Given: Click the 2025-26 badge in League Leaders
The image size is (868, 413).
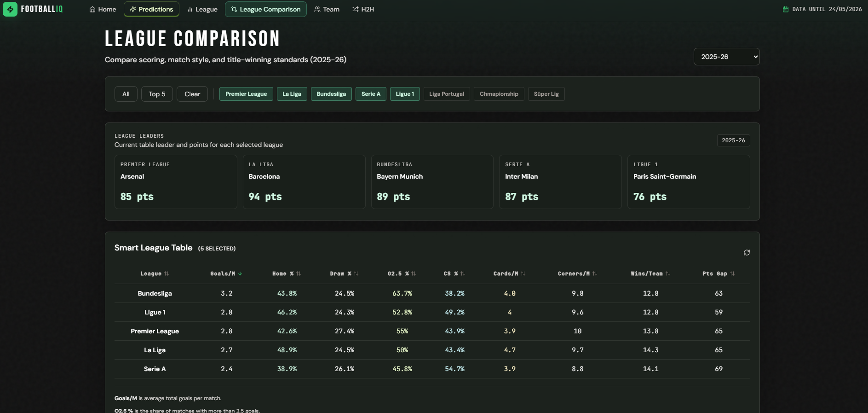Looking at the screenshot, I should tap(733, 140).
